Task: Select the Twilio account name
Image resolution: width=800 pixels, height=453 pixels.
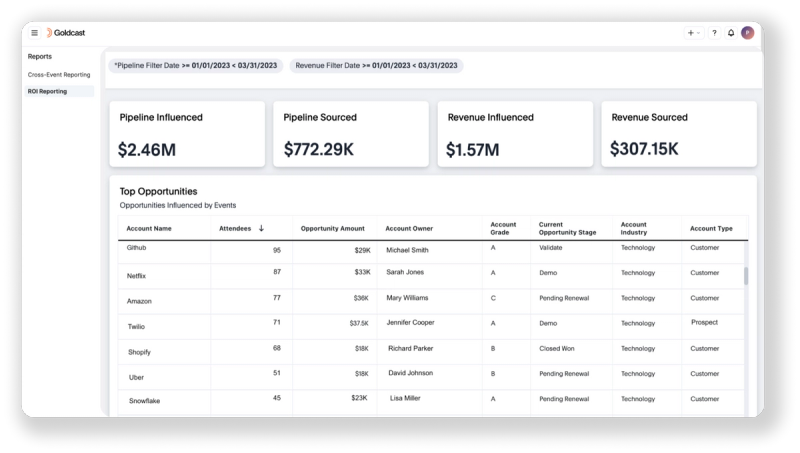Action: 136,326
